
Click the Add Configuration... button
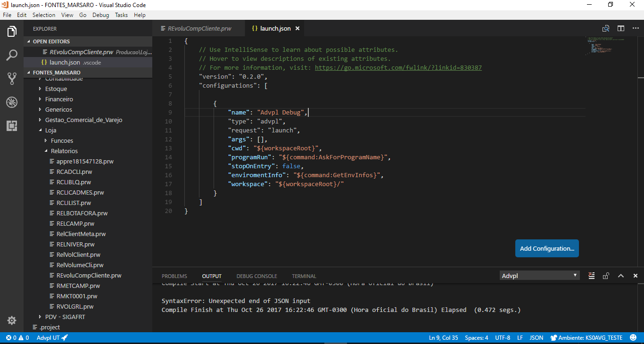547,248
